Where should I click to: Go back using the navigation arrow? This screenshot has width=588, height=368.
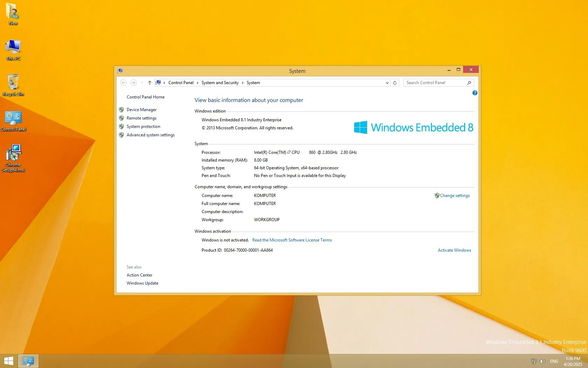click(x=123, y=83)
